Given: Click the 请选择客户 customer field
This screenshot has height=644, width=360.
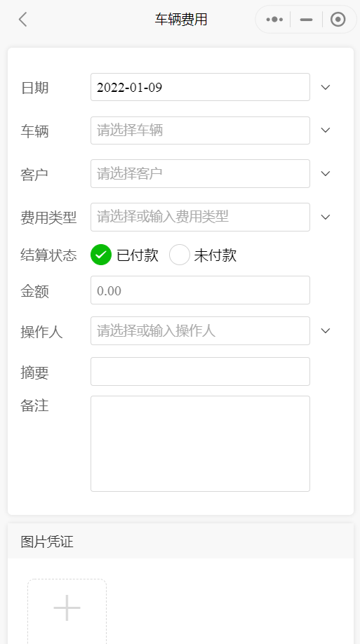Looking at the screenshot, I should [200, 174].
